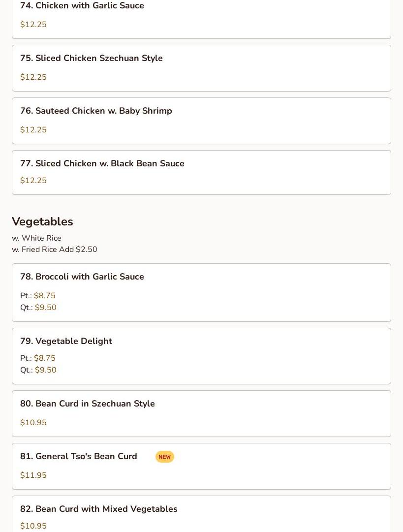Select 77. Sliced Chicken w. Black Bean Sauce

pyautogui.click(x=202, y=173)
